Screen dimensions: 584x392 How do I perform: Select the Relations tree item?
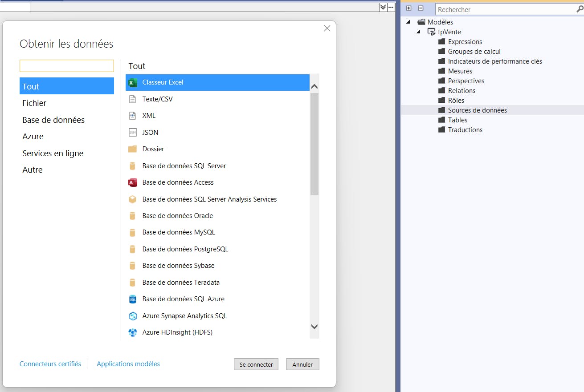[461, 90]
